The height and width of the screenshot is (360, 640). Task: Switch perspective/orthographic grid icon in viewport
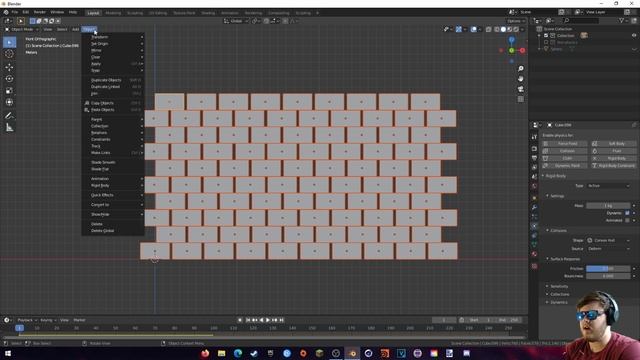click(520, 99)
